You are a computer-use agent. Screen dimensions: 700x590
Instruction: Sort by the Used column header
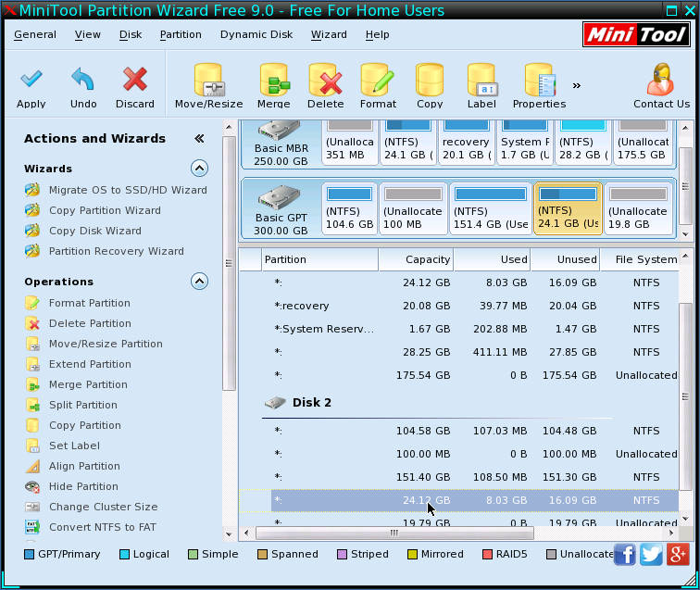click(492, 259)
